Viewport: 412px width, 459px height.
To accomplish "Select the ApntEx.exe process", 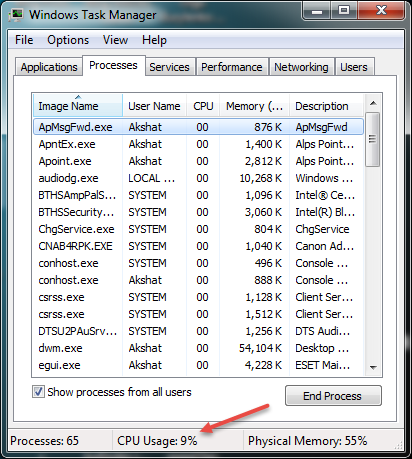I will click(x=198, y=144).
